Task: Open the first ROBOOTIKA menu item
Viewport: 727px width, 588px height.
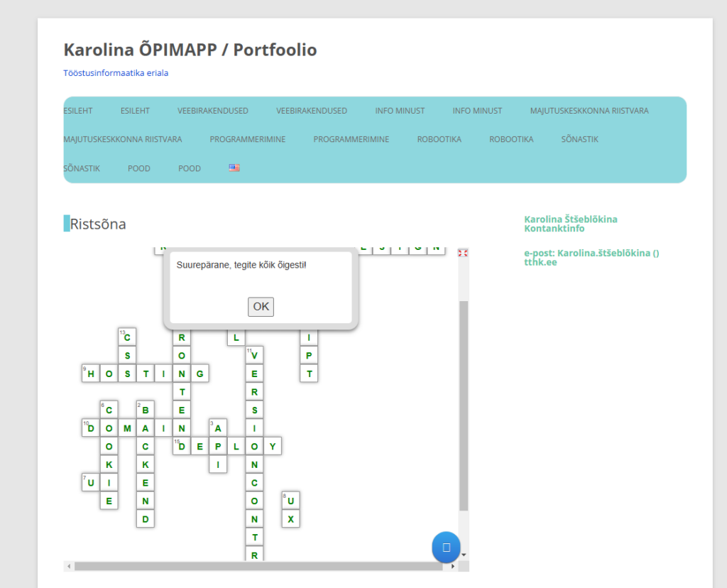Action: pyautogui.click(x=439, y=139)
